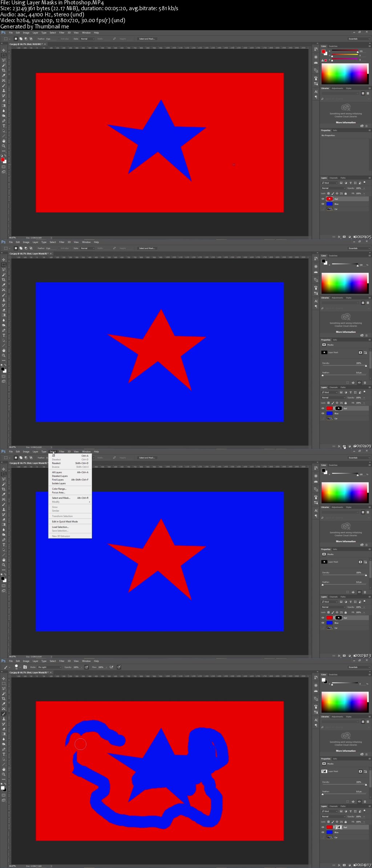The width and height of the screenshot is (372, 868).
Task: Click Select and Mask... button in the 00:02:09 frame
Action: [147, 248]
